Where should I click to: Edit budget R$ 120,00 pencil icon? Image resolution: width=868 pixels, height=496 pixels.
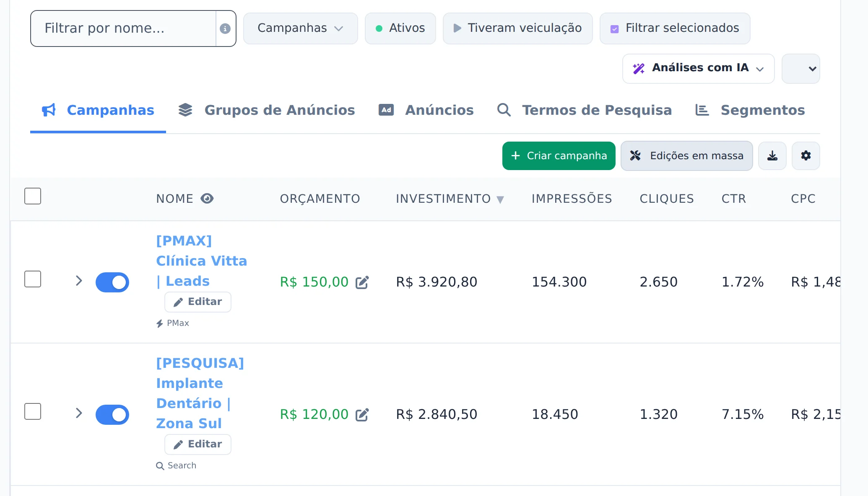click(362, 415)
